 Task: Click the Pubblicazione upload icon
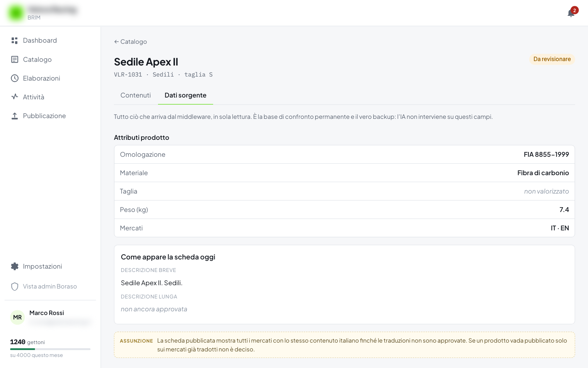point(15,116)
